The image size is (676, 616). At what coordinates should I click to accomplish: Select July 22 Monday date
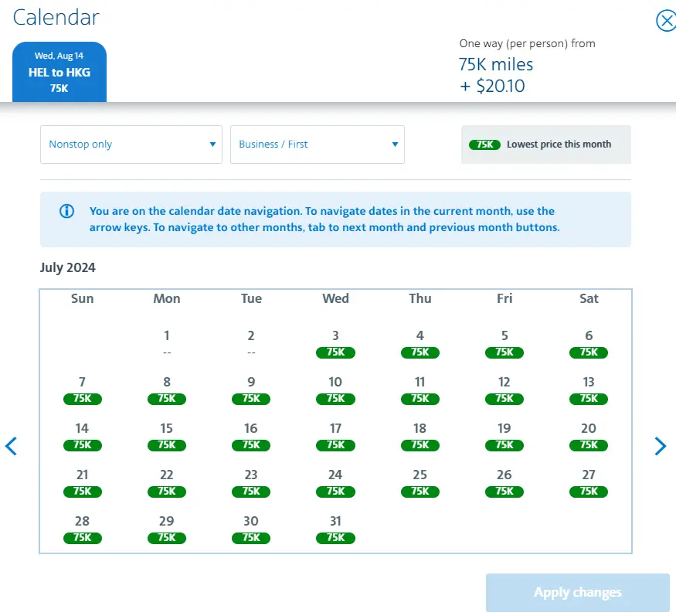point(167,482)
